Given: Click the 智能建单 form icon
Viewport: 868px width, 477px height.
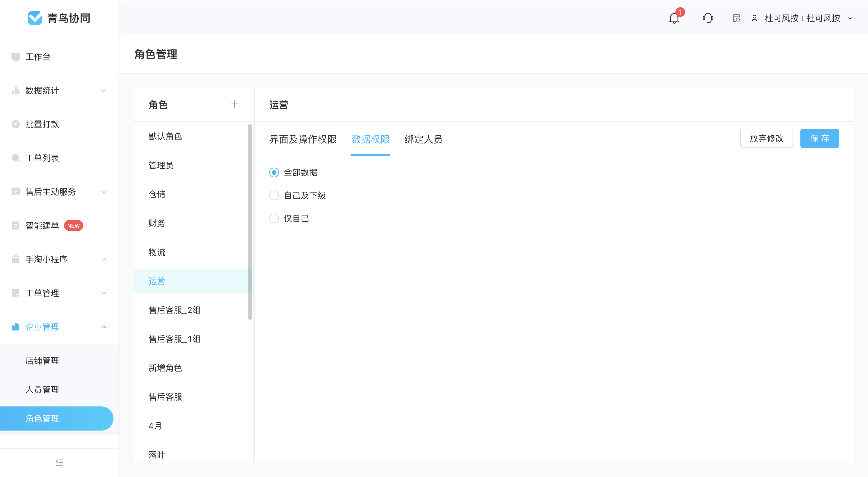Looking at the screenshot, I should coord(15,225).
